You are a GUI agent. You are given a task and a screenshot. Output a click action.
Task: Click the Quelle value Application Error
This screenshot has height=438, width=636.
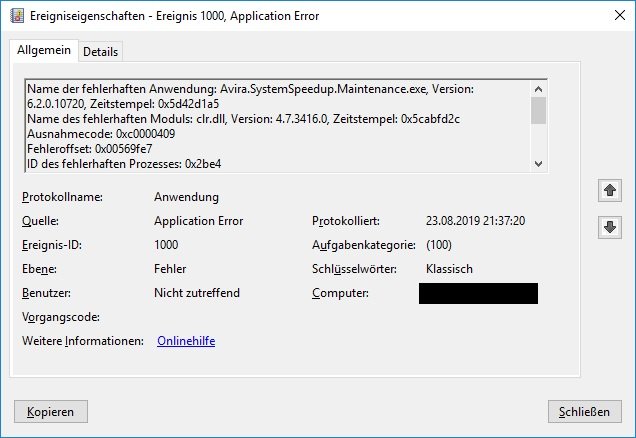tap(198, 221)
